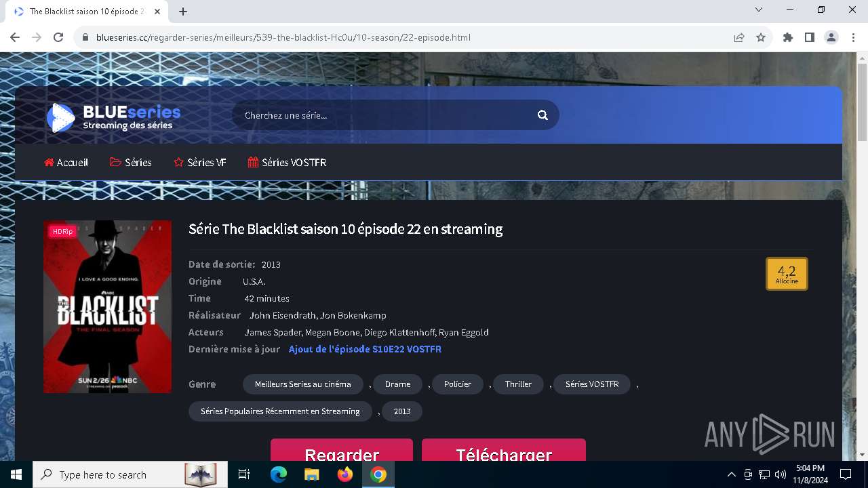Toggle the browser side panel icon
The image size is (868, 488).
pos(810,37)
